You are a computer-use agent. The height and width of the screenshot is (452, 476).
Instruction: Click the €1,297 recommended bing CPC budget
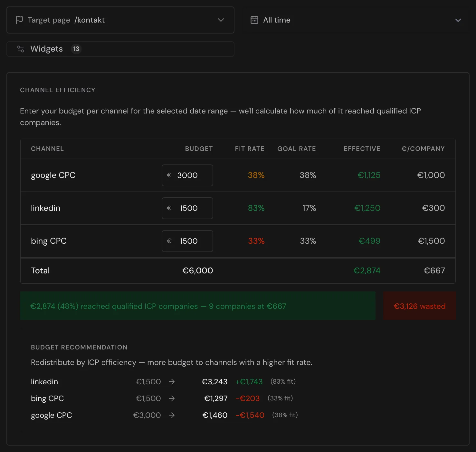pyautogui.click(x=216, y=398)
